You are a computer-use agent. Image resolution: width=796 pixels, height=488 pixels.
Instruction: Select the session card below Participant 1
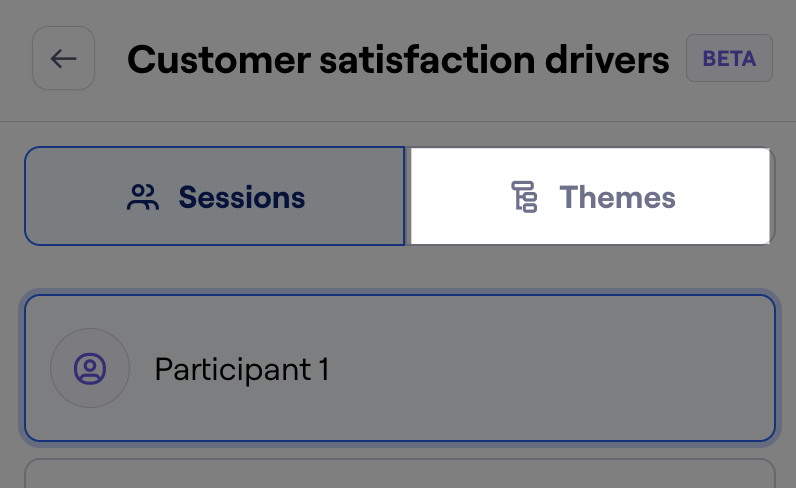400,473
